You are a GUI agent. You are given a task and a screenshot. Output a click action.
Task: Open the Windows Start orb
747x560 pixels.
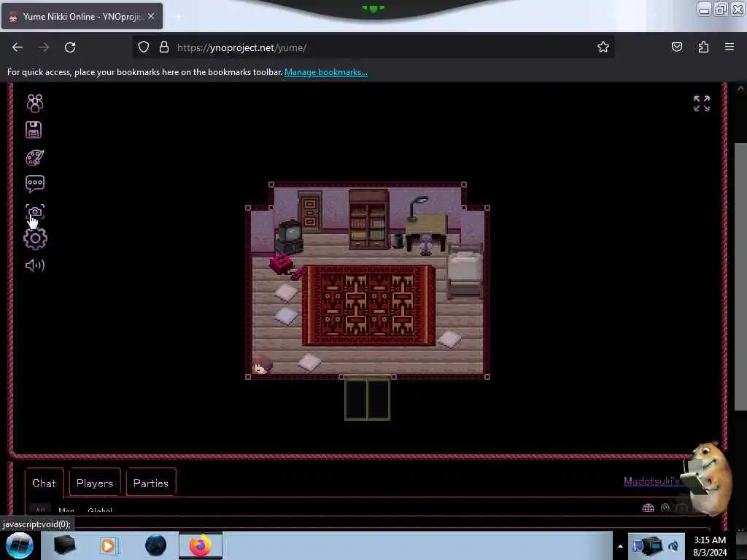tap(20, 545)
